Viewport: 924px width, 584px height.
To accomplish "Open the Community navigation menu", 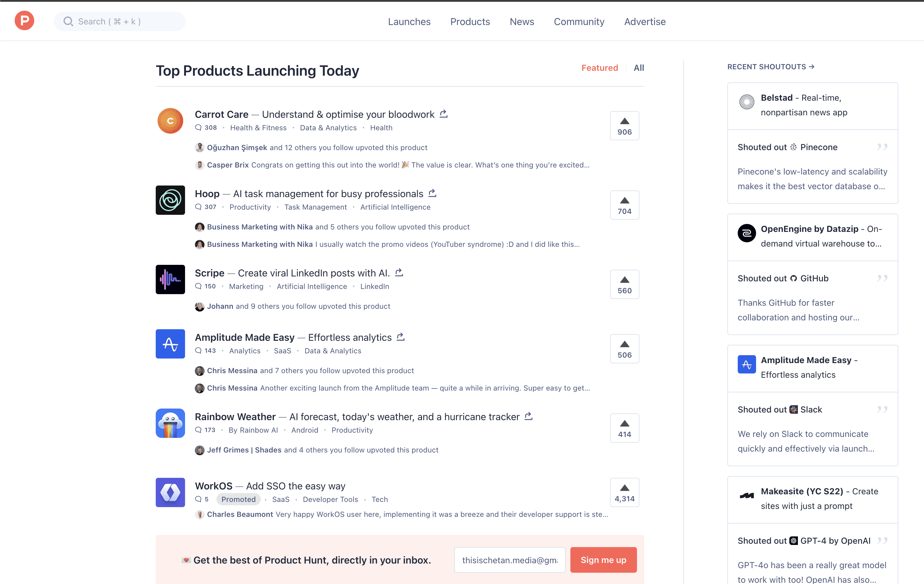I will [579, 21].
